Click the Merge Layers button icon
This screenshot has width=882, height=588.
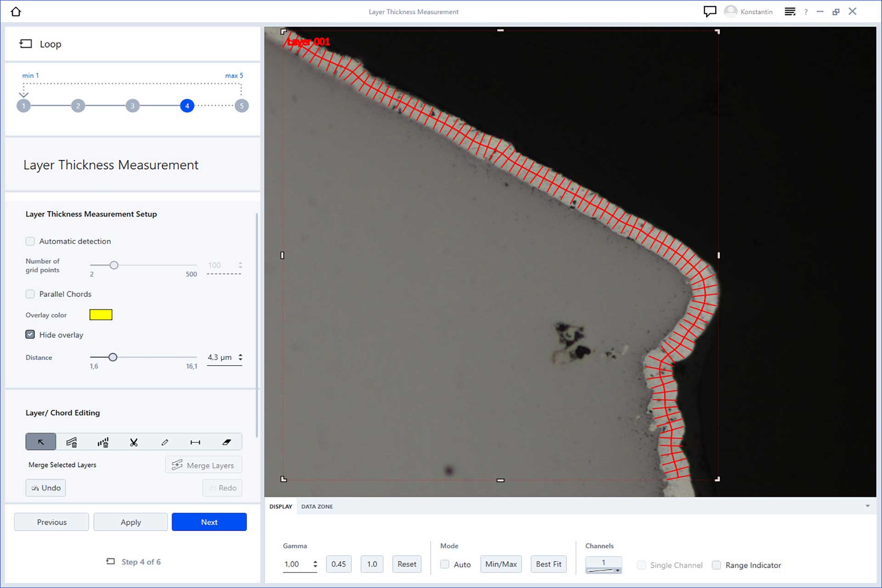(176, 465)
